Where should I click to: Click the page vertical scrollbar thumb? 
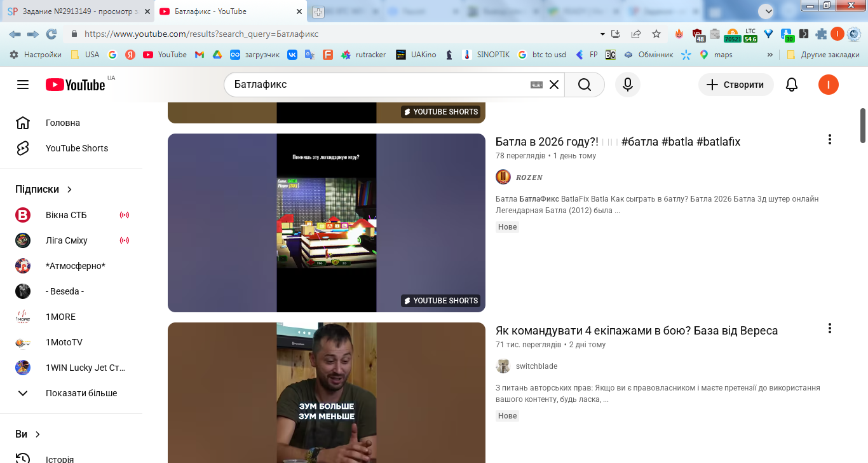[x=863, y=125]
